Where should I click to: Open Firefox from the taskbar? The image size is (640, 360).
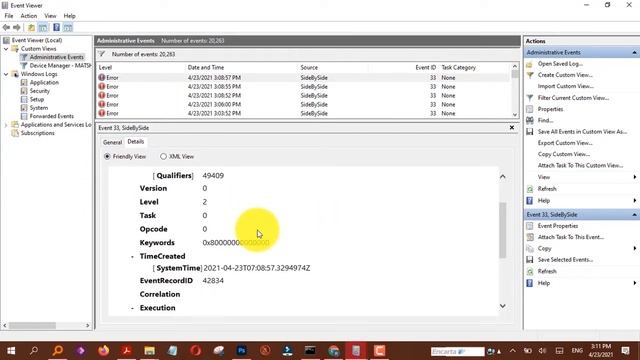(x=104, y=351)
